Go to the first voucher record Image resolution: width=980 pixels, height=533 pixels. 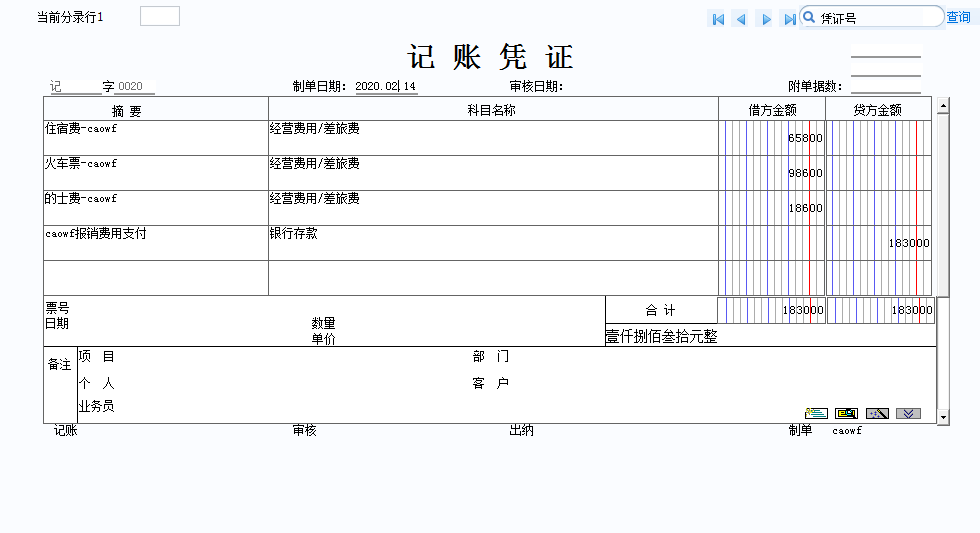pyautogui.click(x=718, y=19)
